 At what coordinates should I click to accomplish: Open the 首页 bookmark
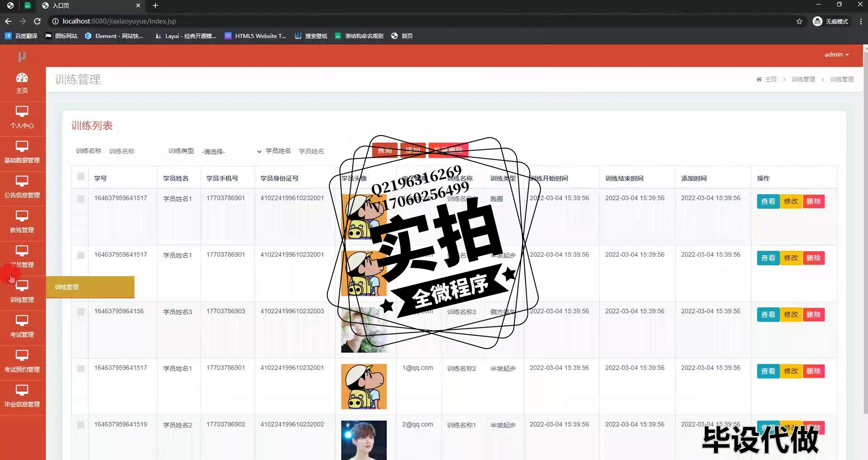(402, 36)
